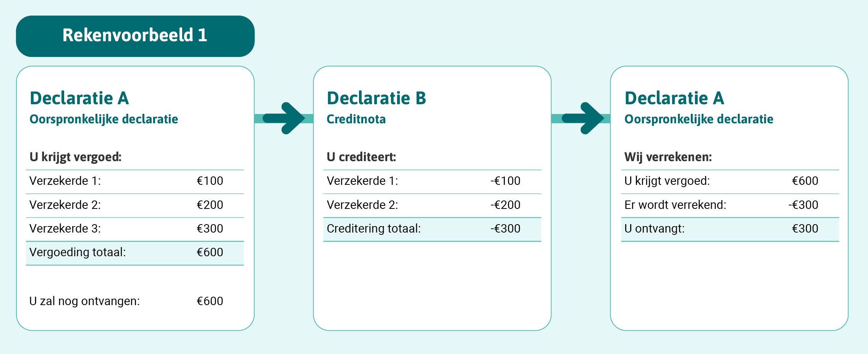Click the Rekenvoorbeeld 1 title badge
Screen dimensions: 868x354
click(x=135, y=36)
